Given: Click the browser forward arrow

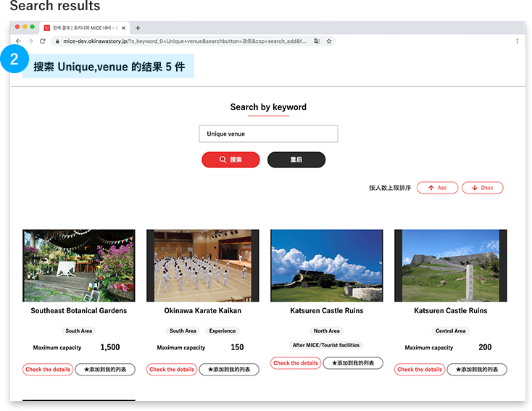Looking at the screenshot, I should click(x=30, y=41).
